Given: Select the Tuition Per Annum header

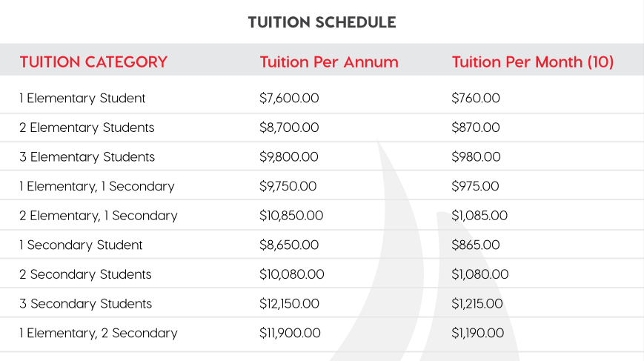Looking at the screenshot, I should (x=329, y=62).
